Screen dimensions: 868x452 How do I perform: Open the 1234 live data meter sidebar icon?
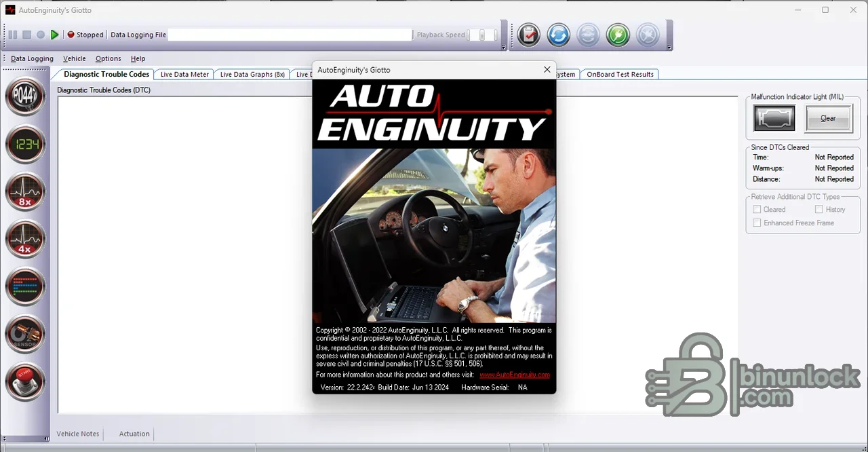25,144
